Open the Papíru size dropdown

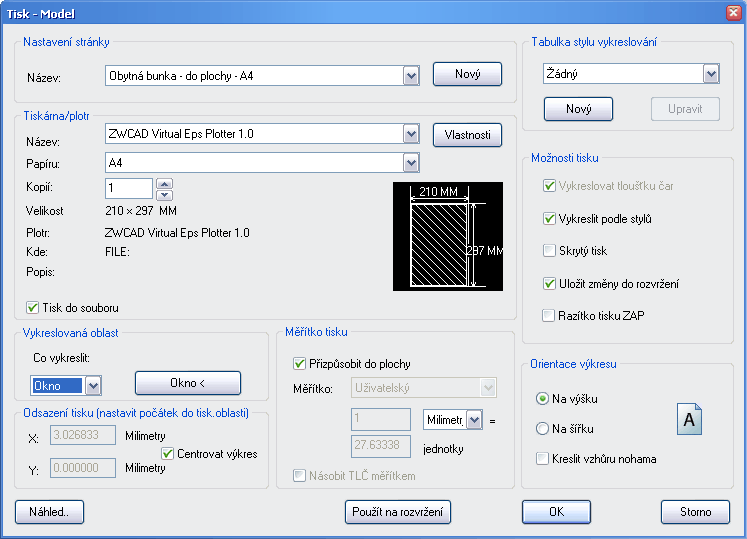410,163
